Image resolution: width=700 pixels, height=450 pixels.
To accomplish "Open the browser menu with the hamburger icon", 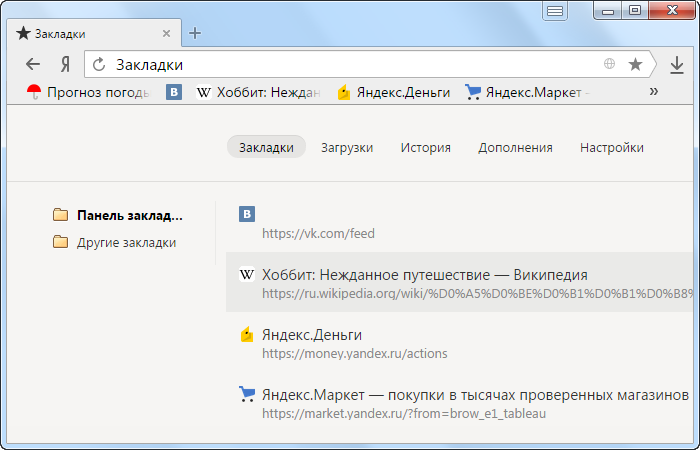I will 555,11.
